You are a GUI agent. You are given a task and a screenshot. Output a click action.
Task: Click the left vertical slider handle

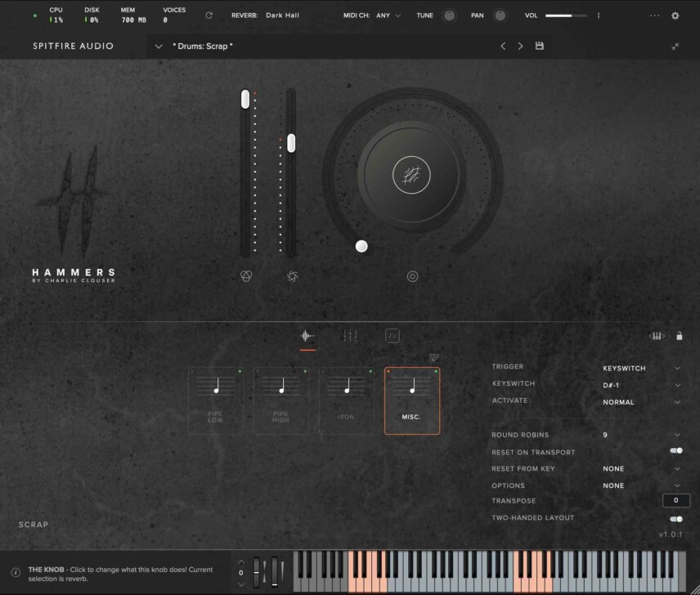[245, 99]
